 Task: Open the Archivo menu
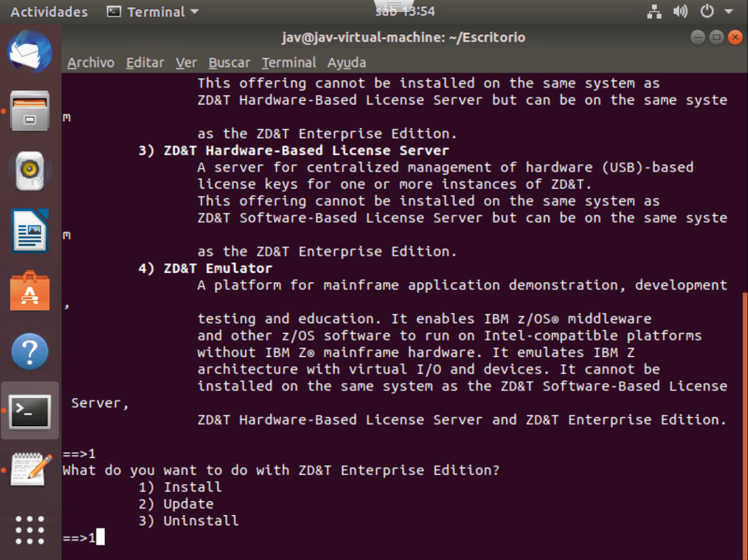(x=90, y=63)
